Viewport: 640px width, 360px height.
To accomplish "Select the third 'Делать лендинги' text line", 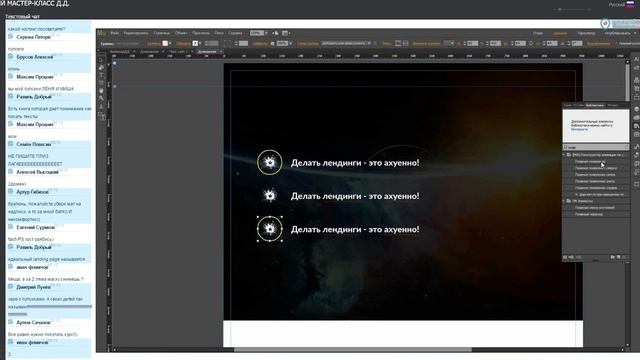I will 355,229.
